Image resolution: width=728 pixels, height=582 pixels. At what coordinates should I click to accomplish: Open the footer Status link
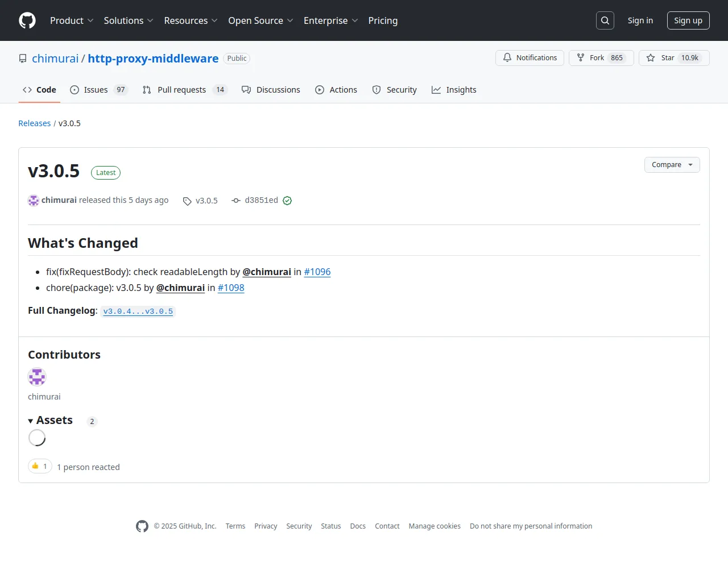pyautogui.click(x=331, y=526)
